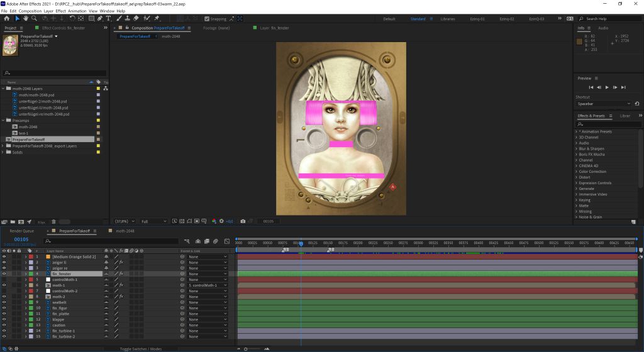Select the Rotation tool
The width and height of the screenshot is (644, 352).
[72, 18]
